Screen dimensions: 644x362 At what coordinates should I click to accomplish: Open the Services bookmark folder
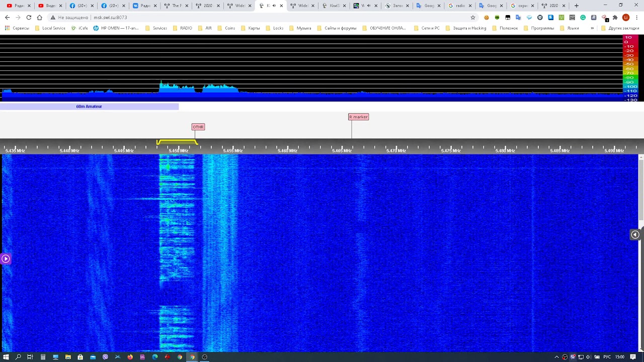(x=156, y=28)
